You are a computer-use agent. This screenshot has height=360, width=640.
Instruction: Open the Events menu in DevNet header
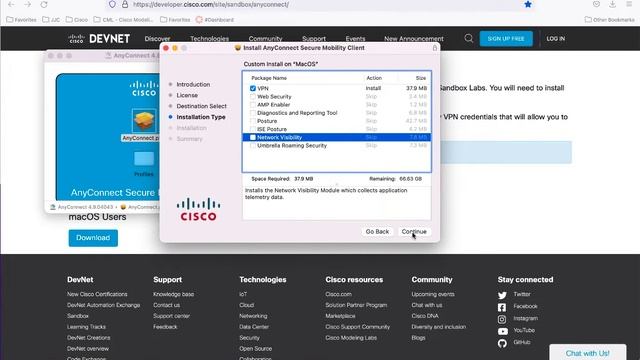355,39
